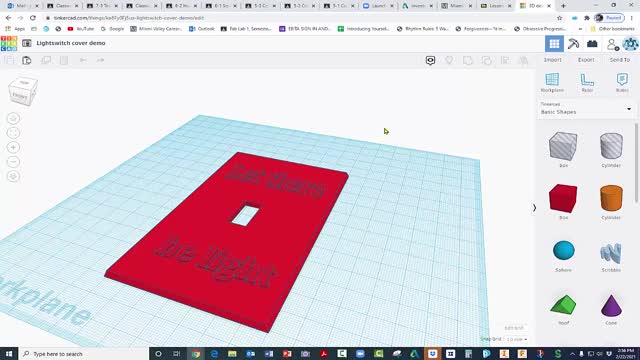Open the Basic Shapes category dropdown

click(586, 109)
